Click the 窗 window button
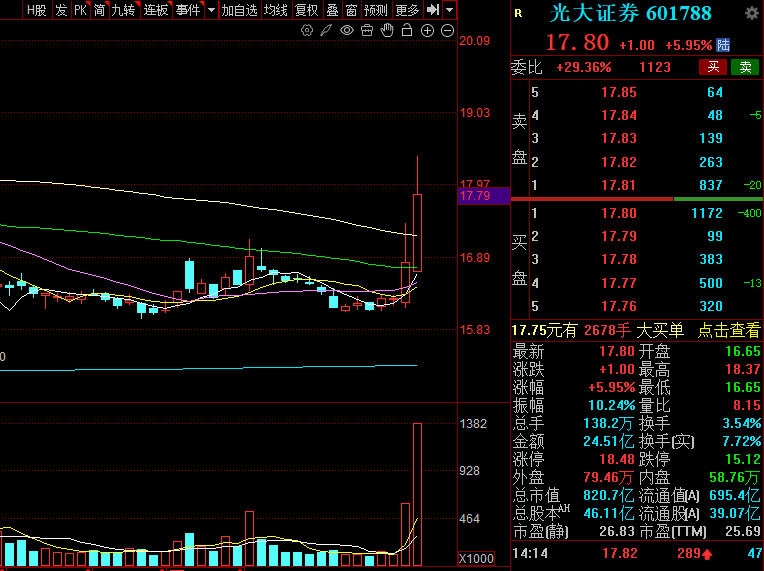Image resolution: width=764 pixels, height=571 pixels. point(351,10)
